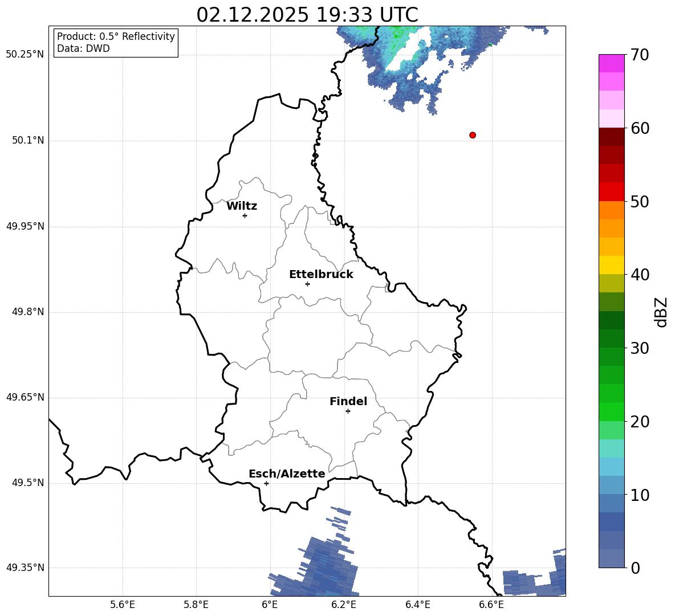Click the title text 02.12.2025 19:33 UTC

click(x=307, y=15)
